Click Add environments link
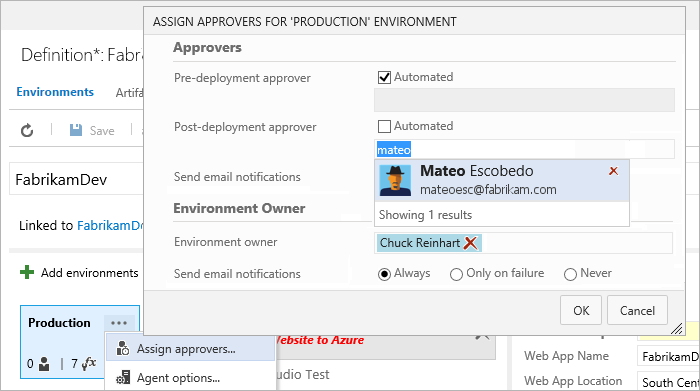The width and height of the screenshot is (700, 391). pyautogui.click(x=89, y=273)
